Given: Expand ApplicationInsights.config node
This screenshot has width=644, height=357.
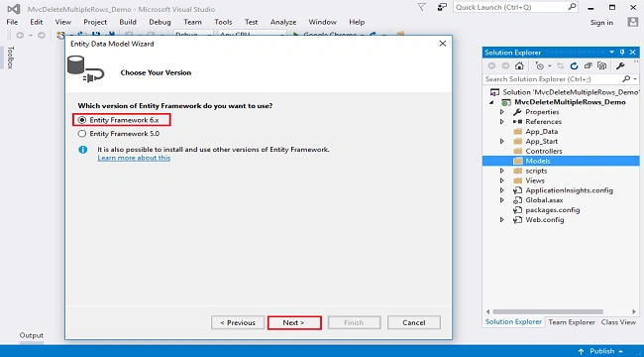Looking at the screenshot, I should (x=502, y=190).
